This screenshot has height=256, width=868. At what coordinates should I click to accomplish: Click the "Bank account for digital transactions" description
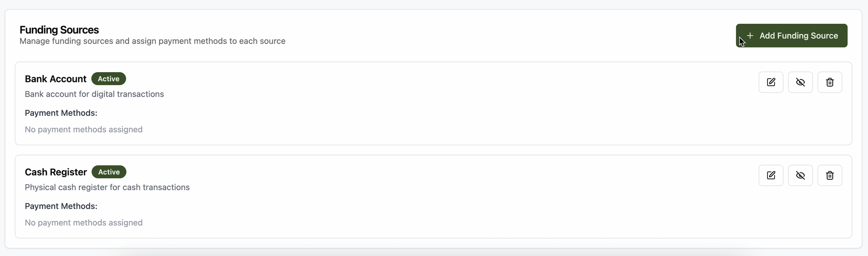[94, 94]
